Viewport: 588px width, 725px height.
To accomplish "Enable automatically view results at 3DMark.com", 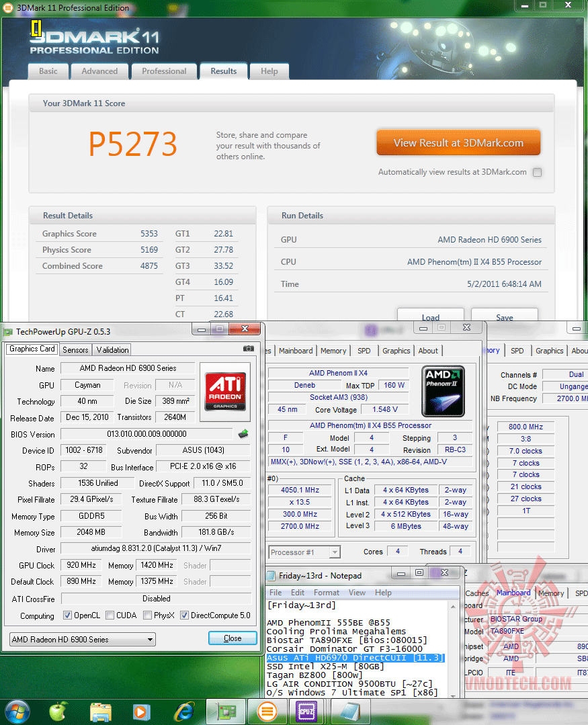I will [x=537, y=173].
